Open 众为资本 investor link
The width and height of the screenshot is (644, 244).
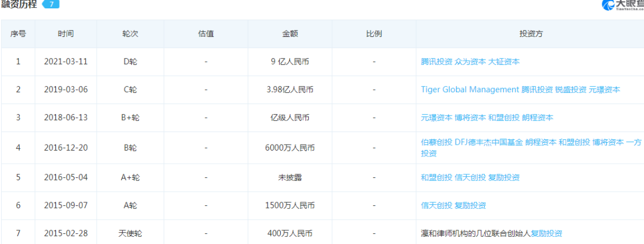(470, 61)
